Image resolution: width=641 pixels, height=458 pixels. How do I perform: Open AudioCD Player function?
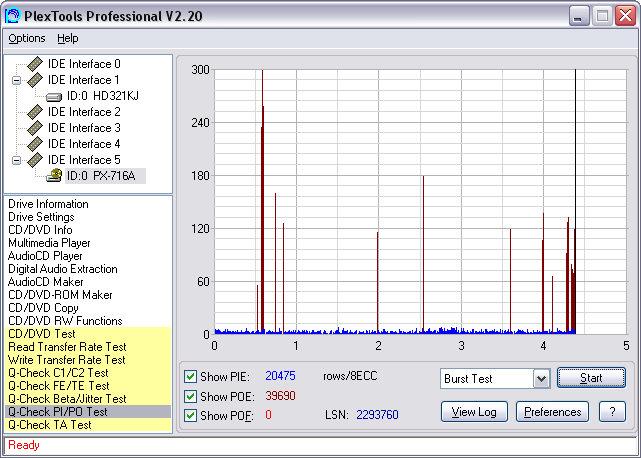[45, 256]
